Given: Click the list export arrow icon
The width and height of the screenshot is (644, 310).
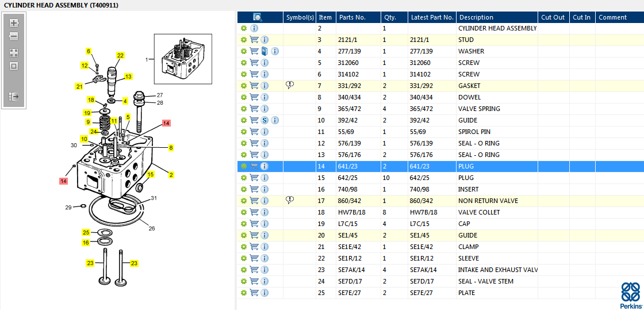Looking at the screenshot, I should tap(14, 97).
